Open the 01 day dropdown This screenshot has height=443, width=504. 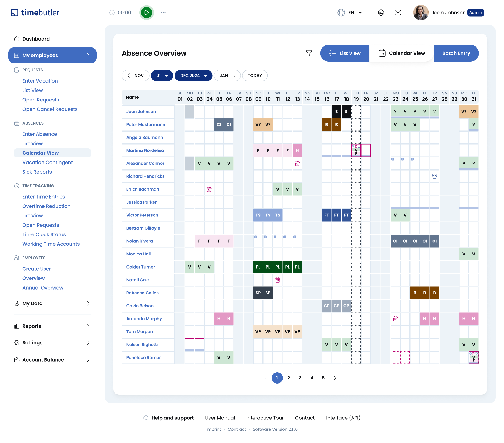point(162,76)
